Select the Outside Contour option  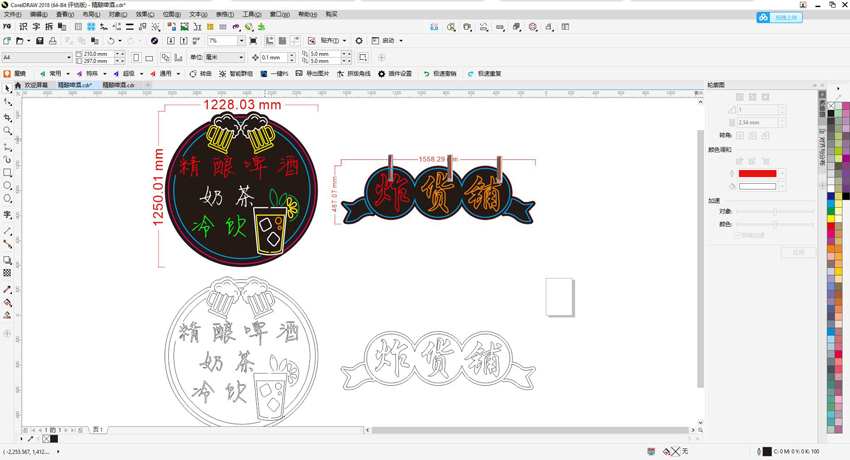coord(765,97)
